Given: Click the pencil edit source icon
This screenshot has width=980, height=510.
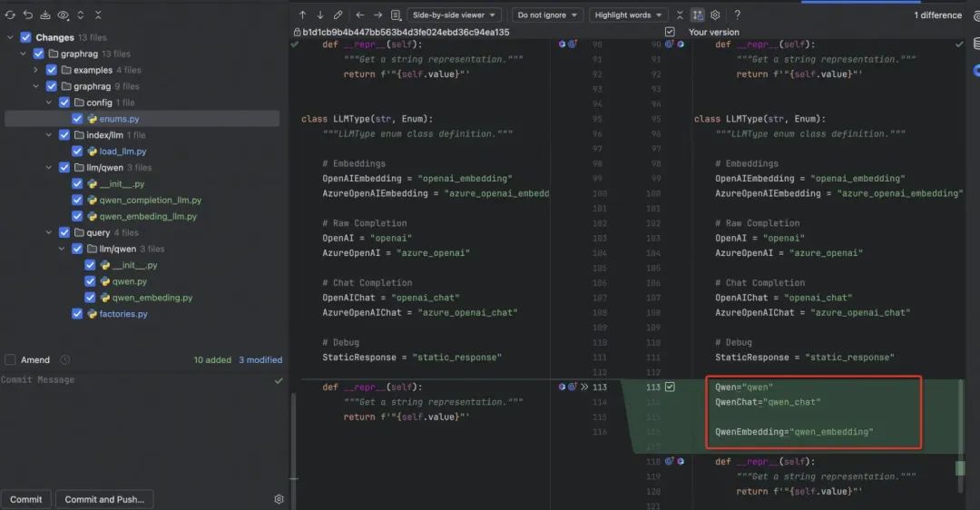Looking at the screenshot, I should coord(338,15).
